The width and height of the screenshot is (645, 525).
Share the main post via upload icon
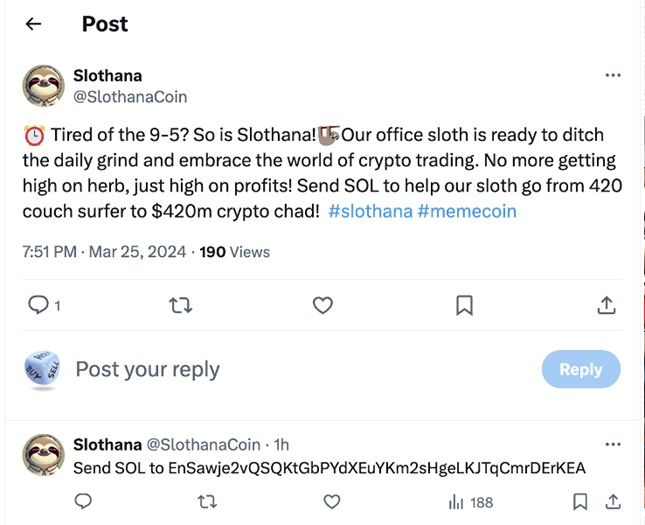[606, 305]
